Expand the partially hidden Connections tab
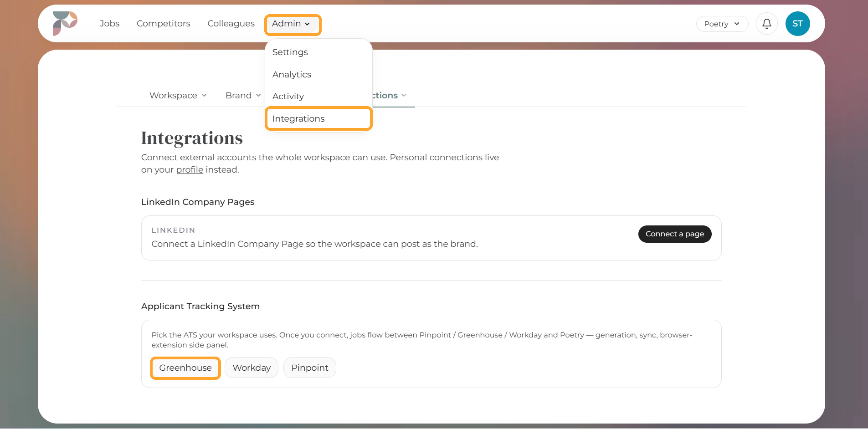This screenshot has height=429, width=868. tap(389, 96)
